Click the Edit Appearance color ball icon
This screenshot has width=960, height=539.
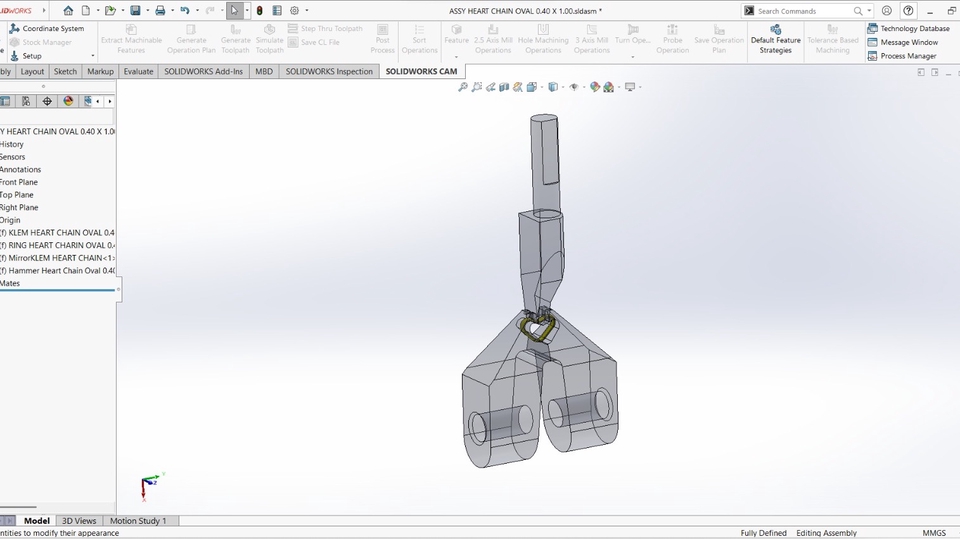(x=594, y=87)
